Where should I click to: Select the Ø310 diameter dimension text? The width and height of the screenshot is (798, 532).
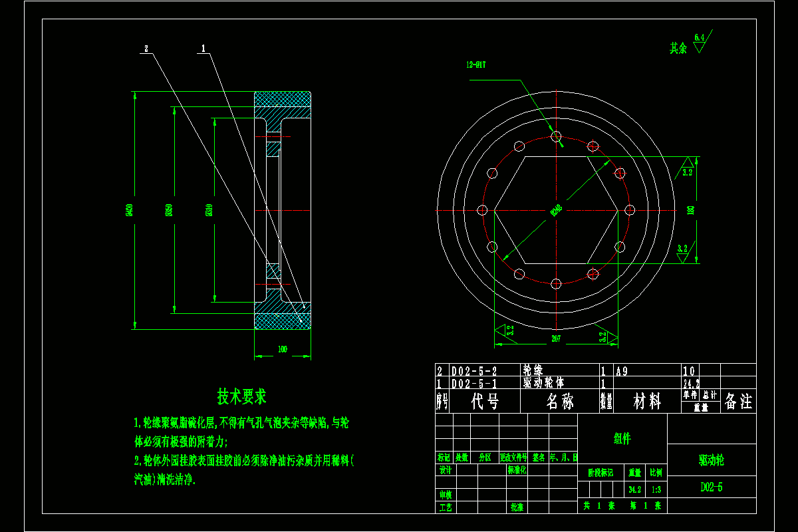point(209,210)
